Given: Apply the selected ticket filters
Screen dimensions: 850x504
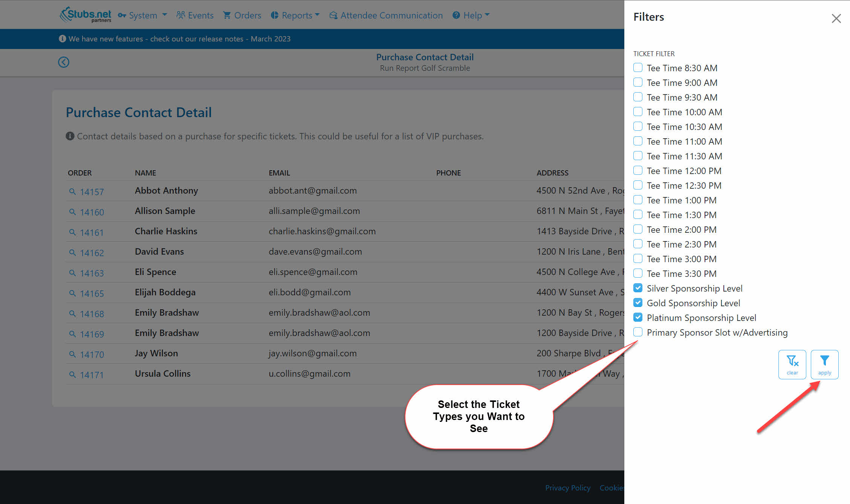Looking at the screenshot, I should tap(824, 364).
